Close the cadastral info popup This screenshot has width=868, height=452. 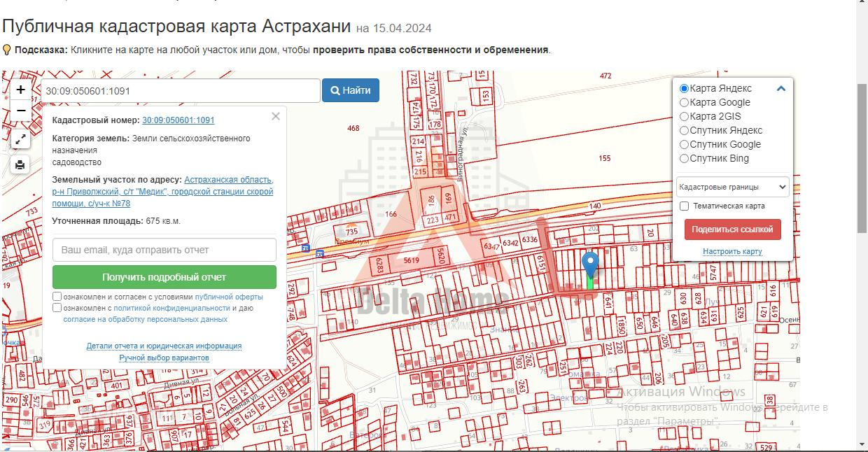[x=276, y=117]
